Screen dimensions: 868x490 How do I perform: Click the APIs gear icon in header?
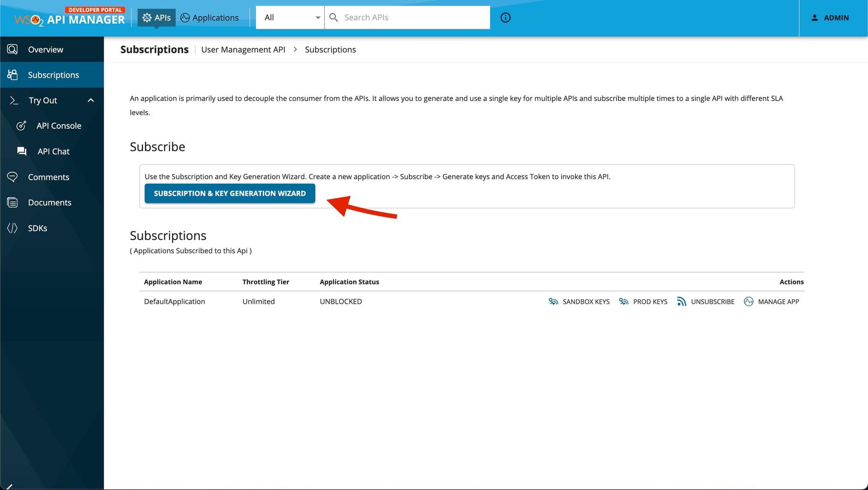pyautogui.click(x=147, y=17)
